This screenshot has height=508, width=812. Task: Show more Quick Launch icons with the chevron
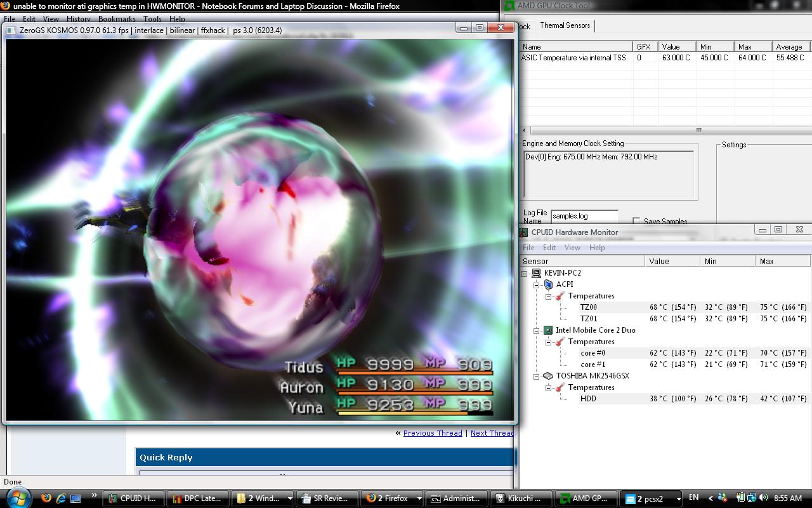click(95, 496)
